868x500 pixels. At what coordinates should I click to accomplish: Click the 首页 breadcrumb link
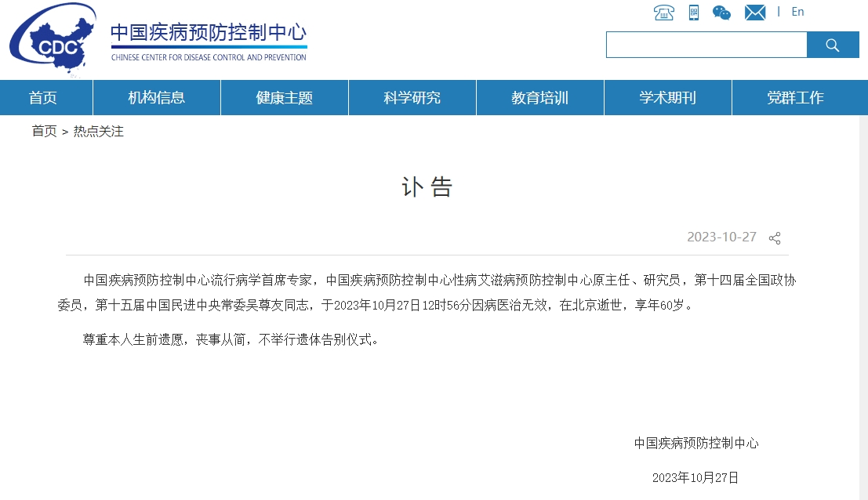click(44, 132)
